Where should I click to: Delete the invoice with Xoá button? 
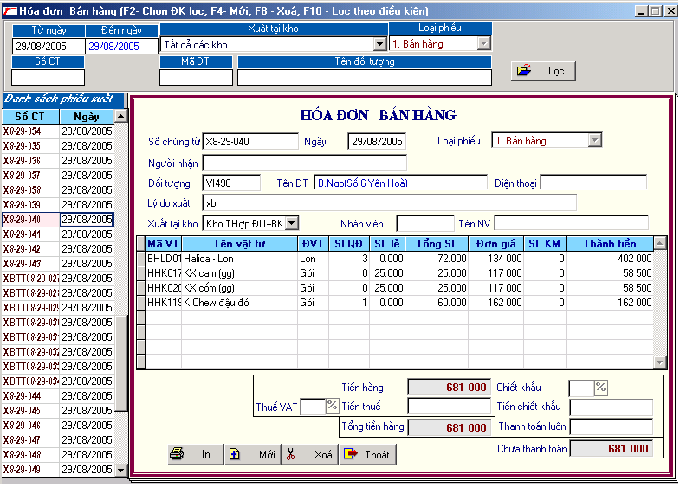(x=310, y=455)
